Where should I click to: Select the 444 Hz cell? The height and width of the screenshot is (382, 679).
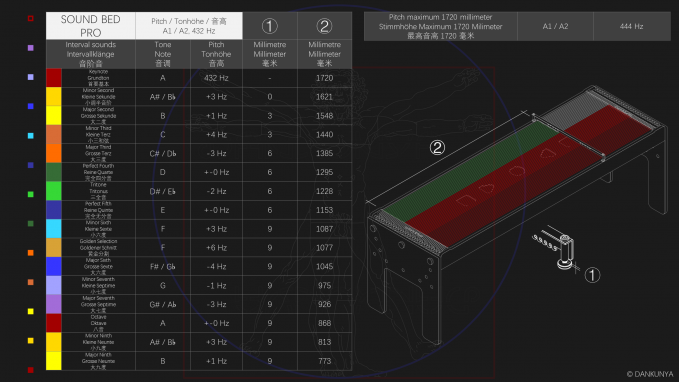click(x=631, y=26)
